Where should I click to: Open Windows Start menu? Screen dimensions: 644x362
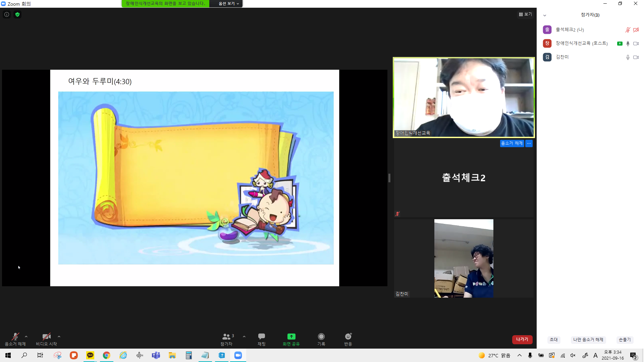tap(8, 355)
